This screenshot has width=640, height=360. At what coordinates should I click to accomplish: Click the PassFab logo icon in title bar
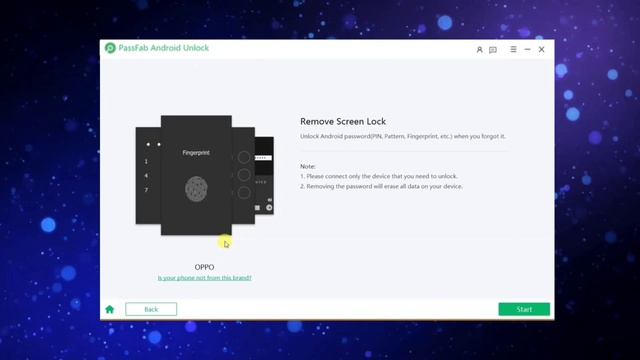coord(110,48)
